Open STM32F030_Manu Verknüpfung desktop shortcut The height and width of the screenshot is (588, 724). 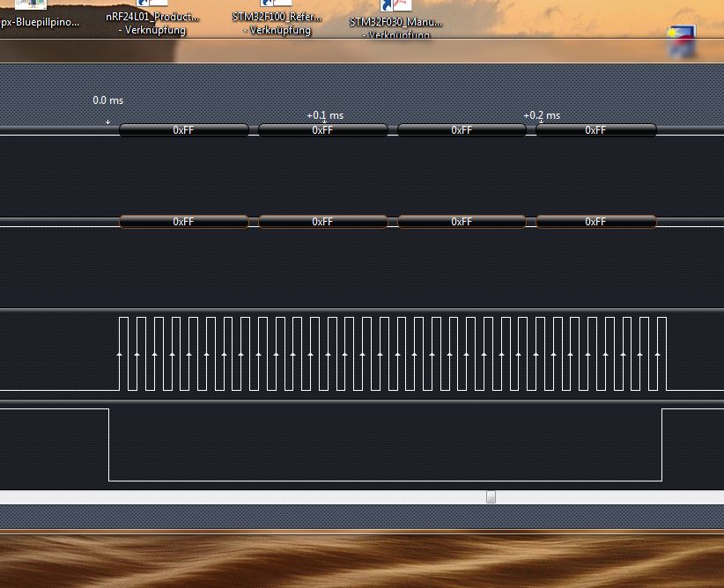point(395,21)
